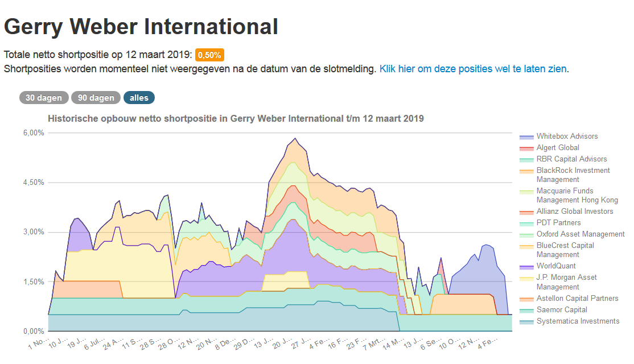Select the 90 dagen range
The image size is (634, 364).
[x=96, y=98]
